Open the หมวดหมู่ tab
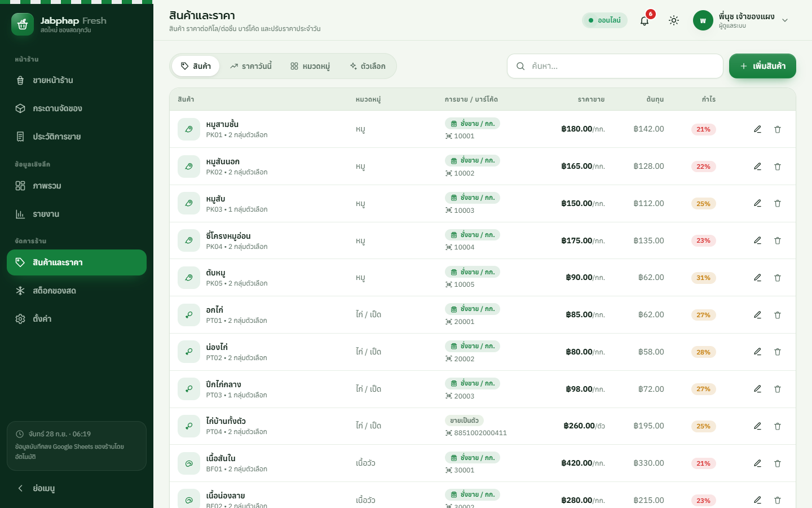812x508 pixels. pos(310,66)
